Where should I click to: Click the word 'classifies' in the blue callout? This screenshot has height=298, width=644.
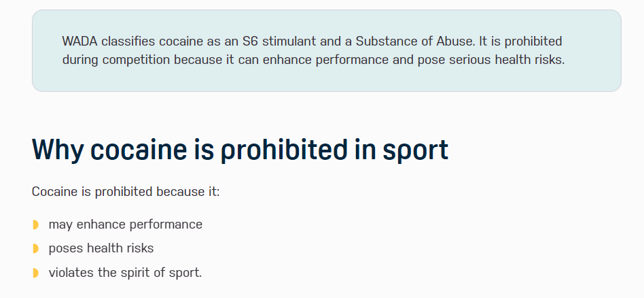tap(128, 42)
